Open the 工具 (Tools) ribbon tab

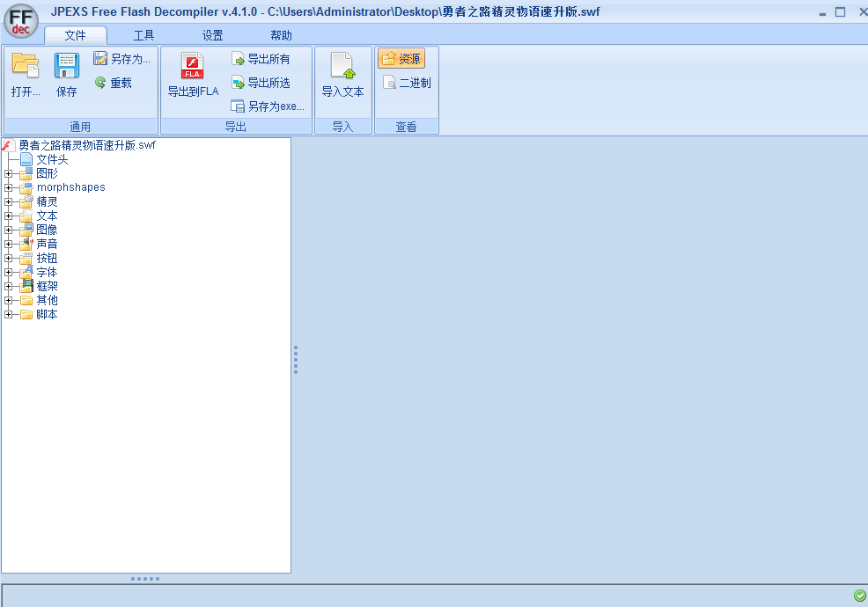[143, 35]
